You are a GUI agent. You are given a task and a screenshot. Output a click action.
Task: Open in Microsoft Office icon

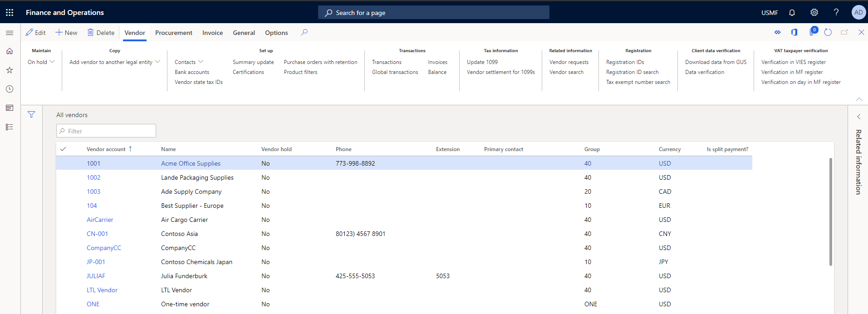(794, 32)
